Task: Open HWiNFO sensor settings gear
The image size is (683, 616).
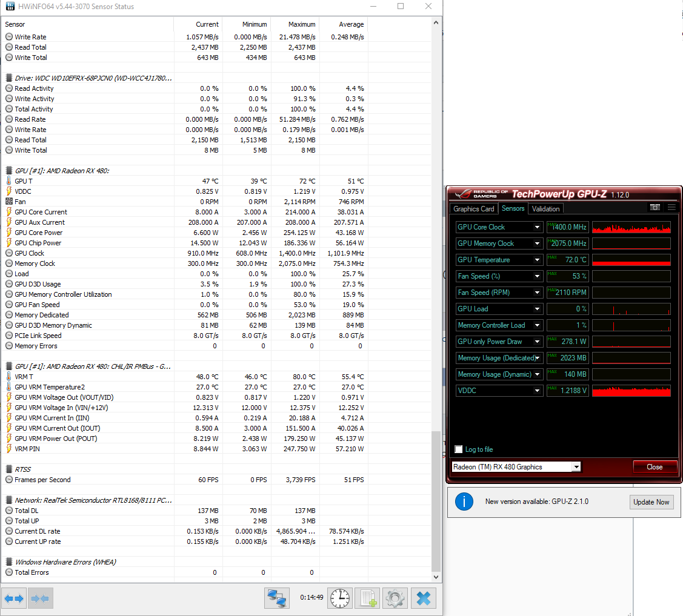Action: 395,598
